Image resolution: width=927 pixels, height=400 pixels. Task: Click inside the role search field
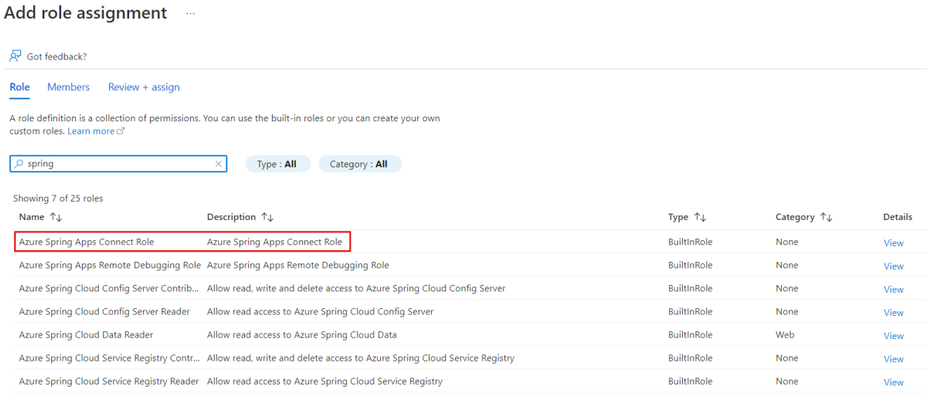[118, 164]
